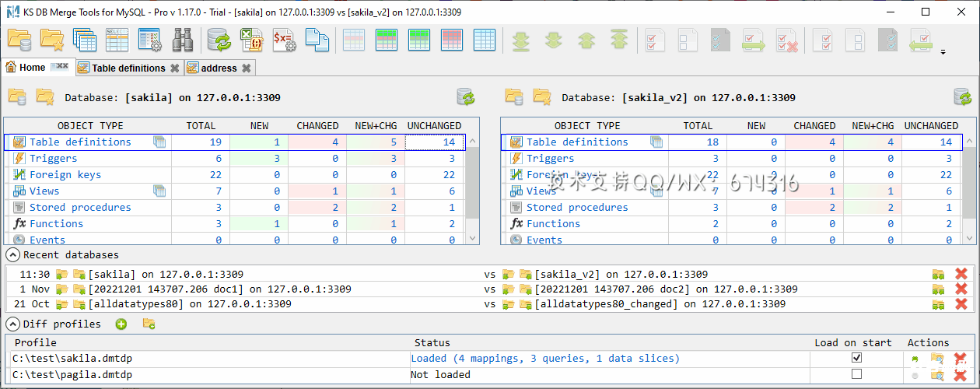
Task: Click merge checked items left arrow icon
Action: (922, 39)
